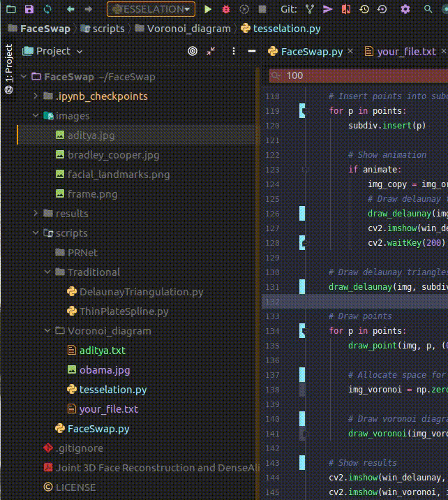Select bradley_cooper.jpg in the tree

point(114,155)
